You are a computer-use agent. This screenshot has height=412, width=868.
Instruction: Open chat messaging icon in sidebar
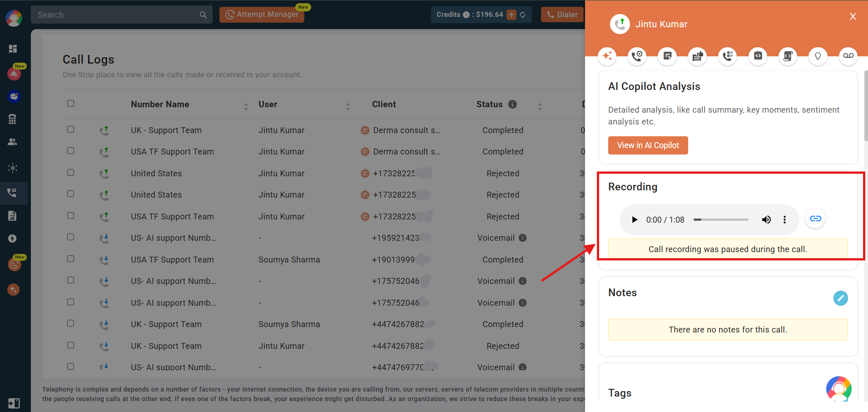[14, 96]
